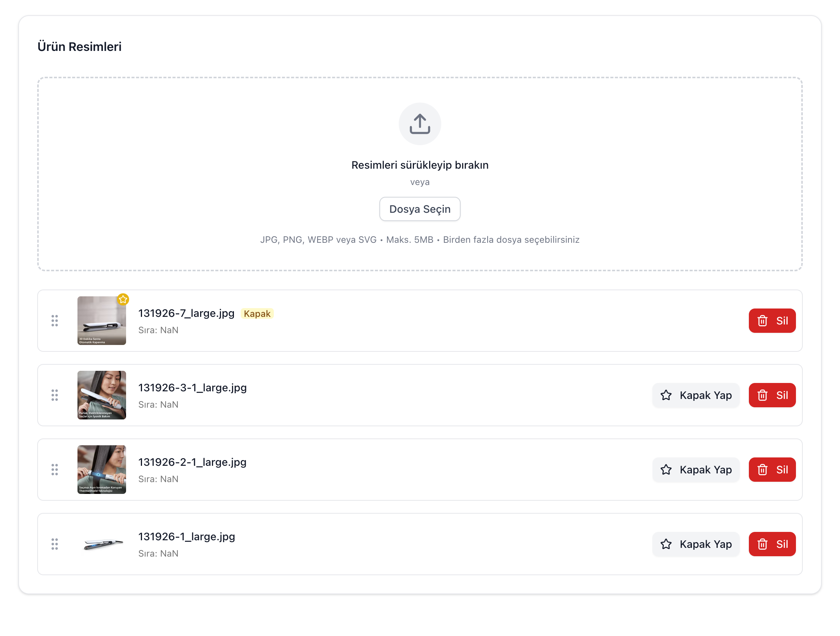Click the Resimleri sürükleyip bırakın drop area text

pyautogui.click(x=420, y=165)
